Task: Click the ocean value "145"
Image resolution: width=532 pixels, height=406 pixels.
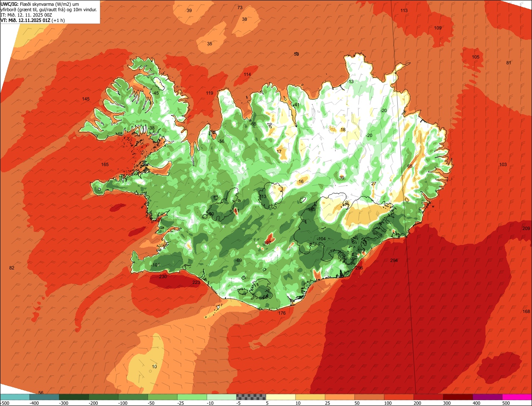Action: [86, 99]
